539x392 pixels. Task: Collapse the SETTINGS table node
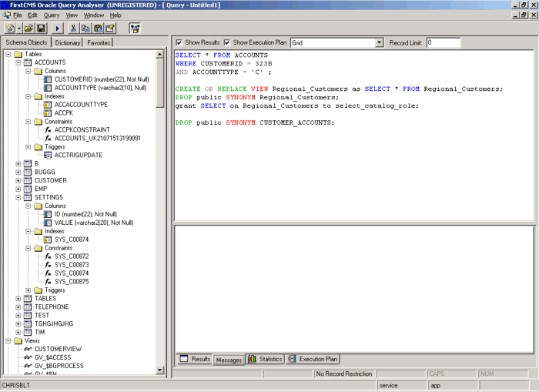[18, 197]
